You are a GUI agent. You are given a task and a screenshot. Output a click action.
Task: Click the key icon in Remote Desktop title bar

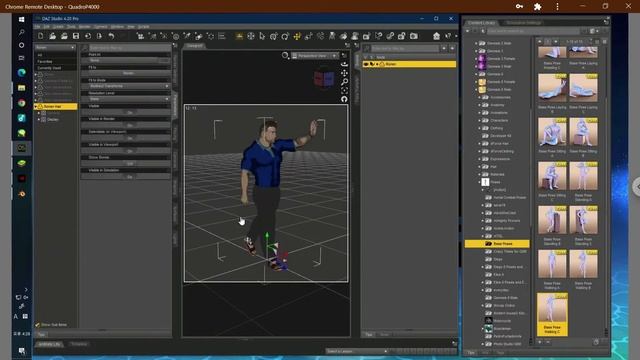[x=519, y=7]
